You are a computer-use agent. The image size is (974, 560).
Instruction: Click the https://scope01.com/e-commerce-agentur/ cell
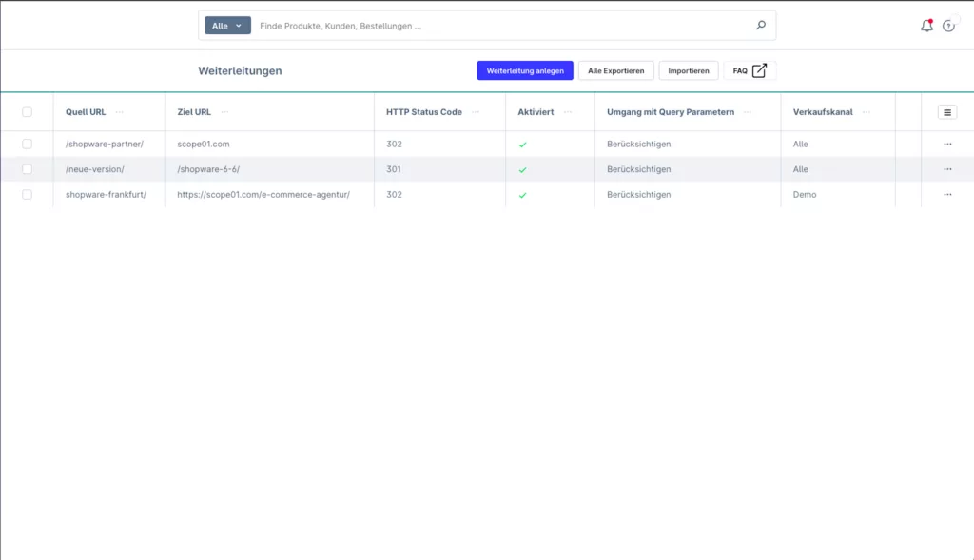click(x=263, y=195)
